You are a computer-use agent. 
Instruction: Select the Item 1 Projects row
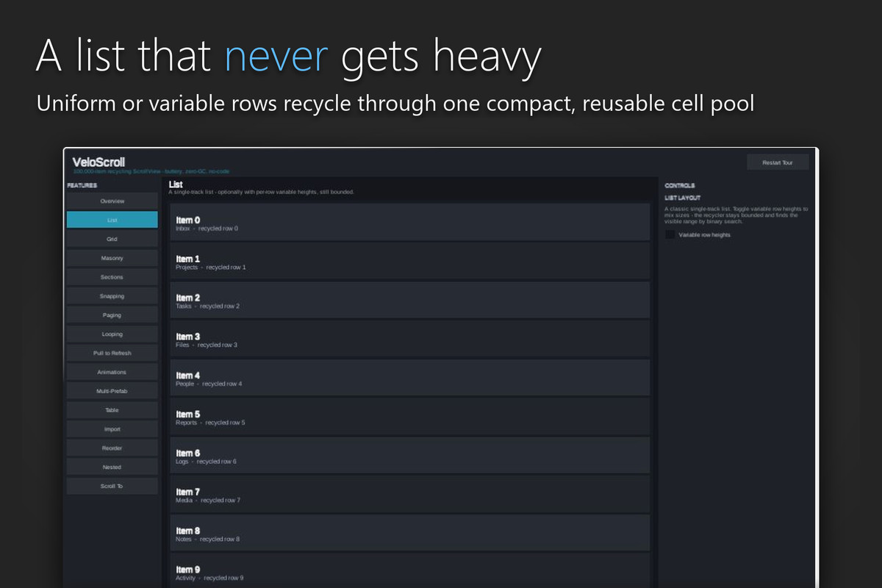410,262
